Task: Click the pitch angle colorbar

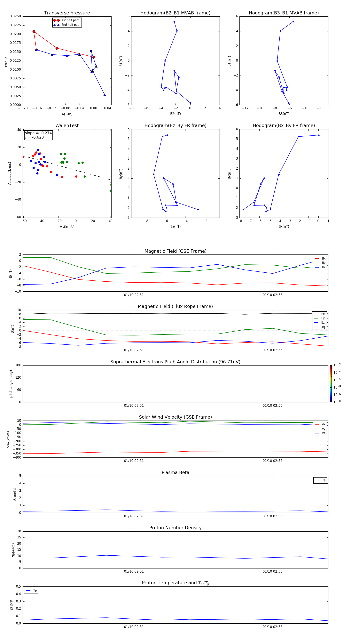Action: (x=331, y=384)
